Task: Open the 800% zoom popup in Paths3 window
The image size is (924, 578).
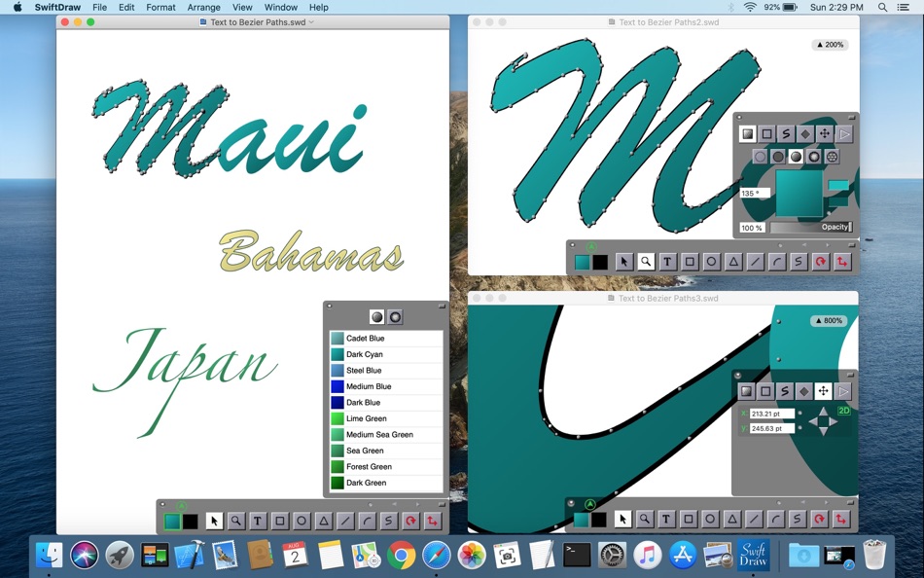Action: pyautogui.click(x=829, y=321)
